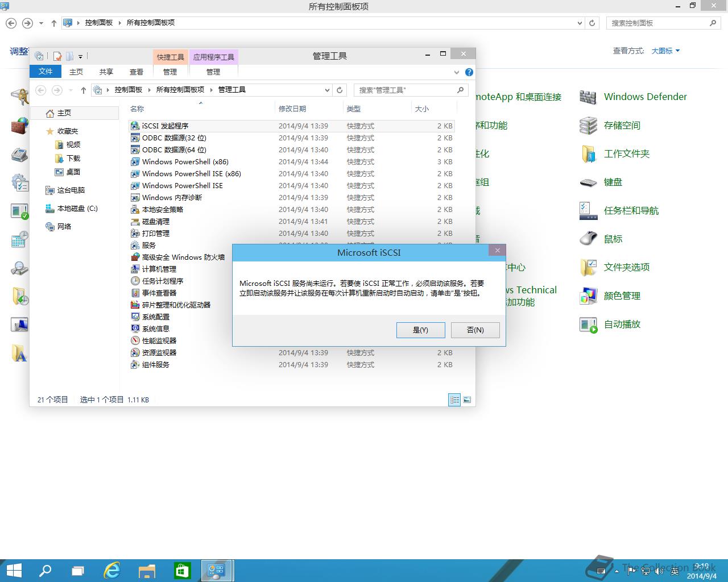728x582 pixels.
Task: Click the 否(N) button in the iSCSI dialog
Action: [x=475, y=330]
